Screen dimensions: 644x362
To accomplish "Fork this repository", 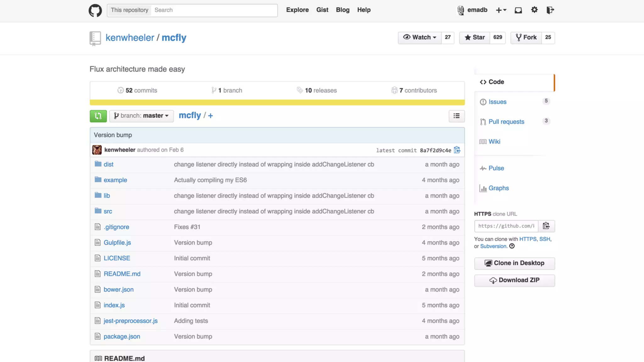I will click(526, 37).
